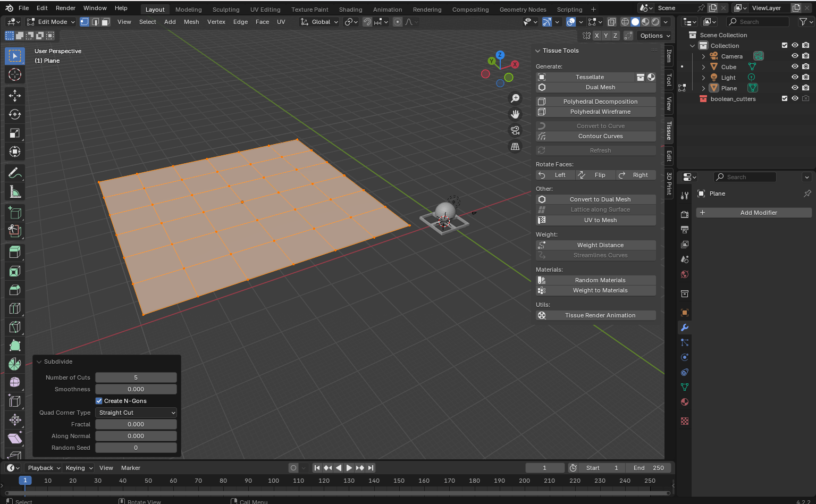The image size is (816, 504).
Task: Select the Scale tool
Action: [15, 133]
